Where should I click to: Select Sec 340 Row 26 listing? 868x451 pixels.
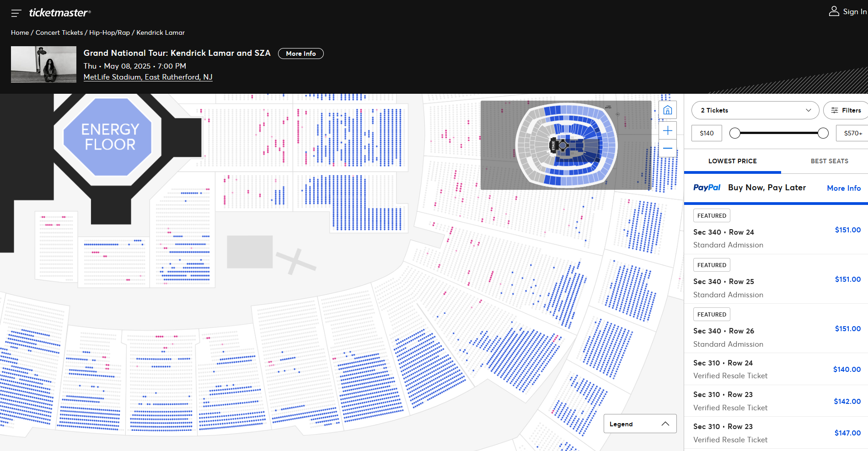click(x=776, y=328)
